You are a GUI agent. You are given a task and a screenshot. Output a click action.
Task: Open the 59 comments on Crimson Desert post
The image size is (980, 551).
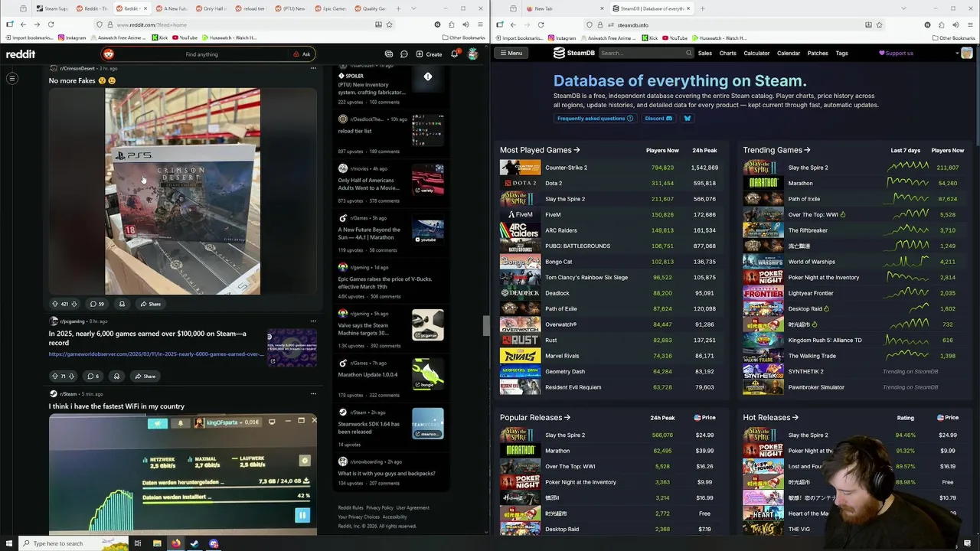click(96, 304)
